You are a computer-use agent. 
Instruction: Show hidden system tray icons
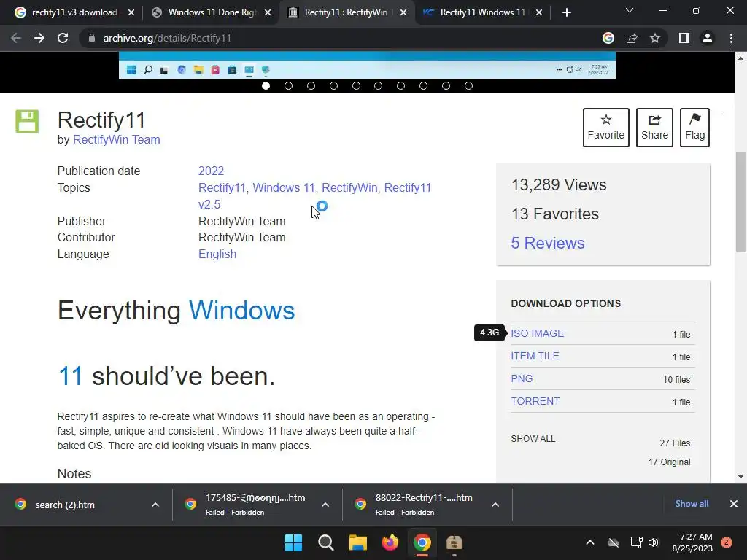tap(589, 542)
